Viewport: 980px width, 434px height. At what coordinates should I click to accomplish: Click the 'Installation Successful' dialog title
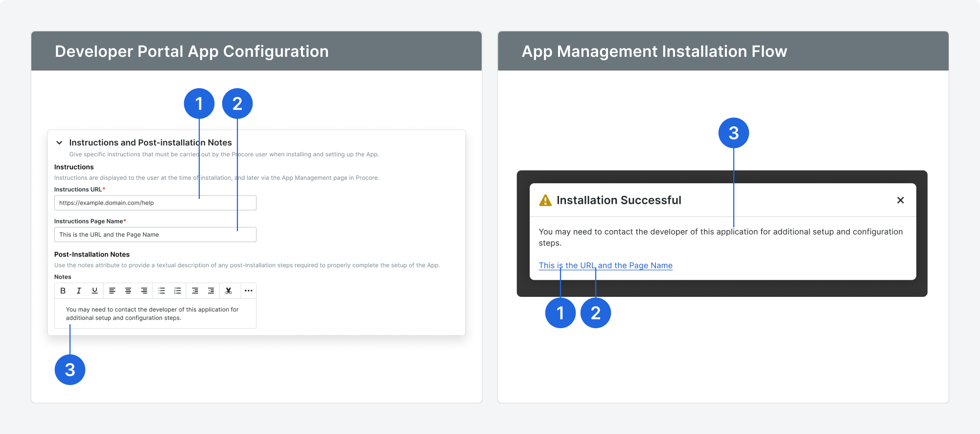click(x=619, y=200)
